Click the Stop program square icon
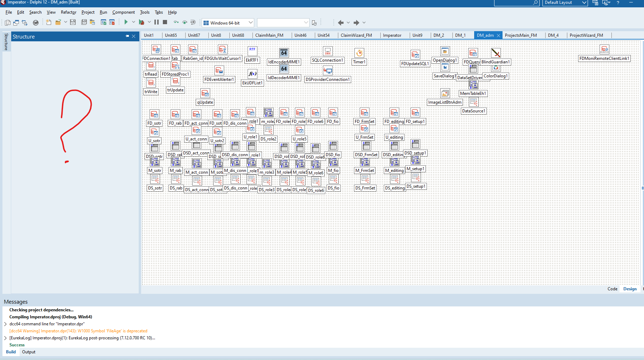 point(165,22)
